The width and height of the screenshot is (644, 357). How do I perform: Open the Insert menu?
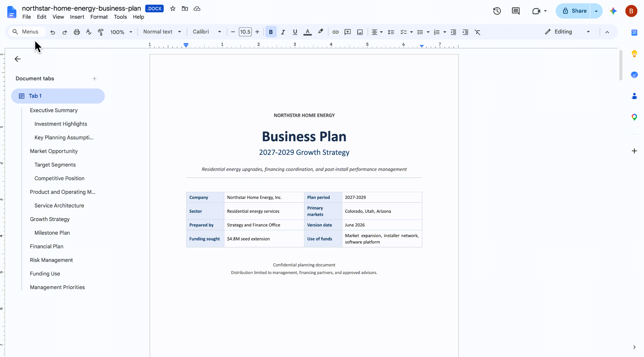[77, 17]
